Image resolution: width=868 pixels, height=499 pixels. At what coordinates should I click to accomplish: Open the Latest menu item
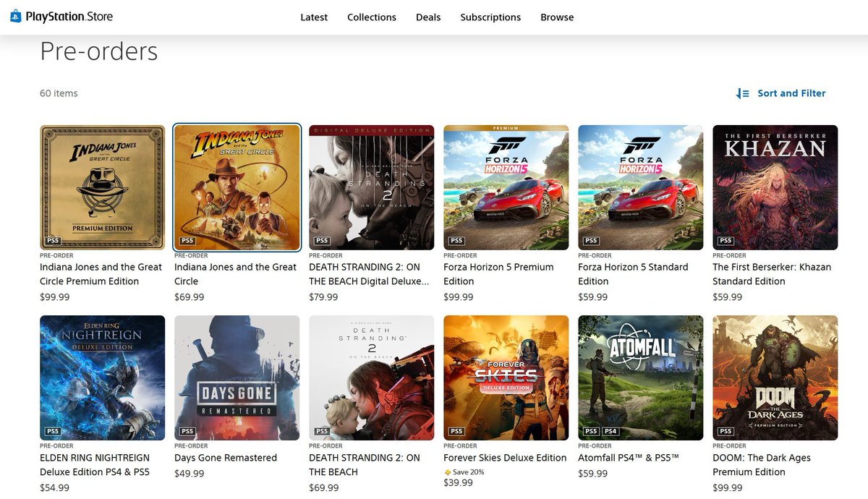[x=314, y=17]
